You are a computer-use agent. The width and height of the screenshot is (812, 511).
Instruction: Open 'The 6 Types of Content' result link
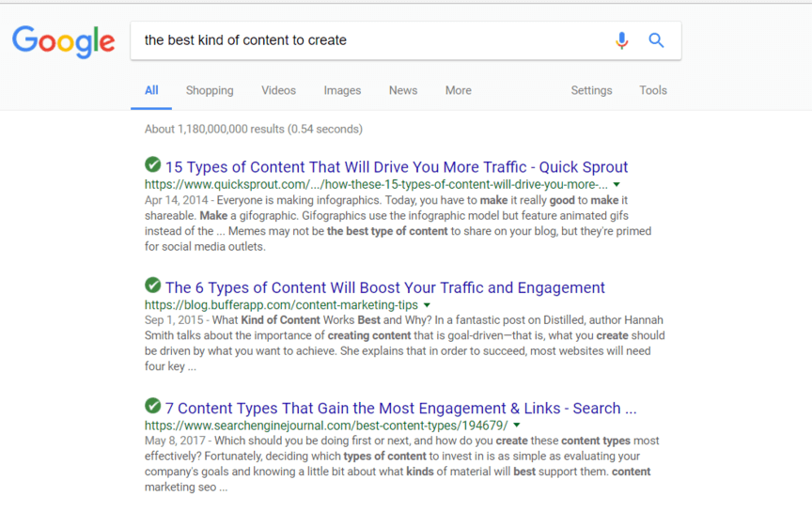coord(384,287)
